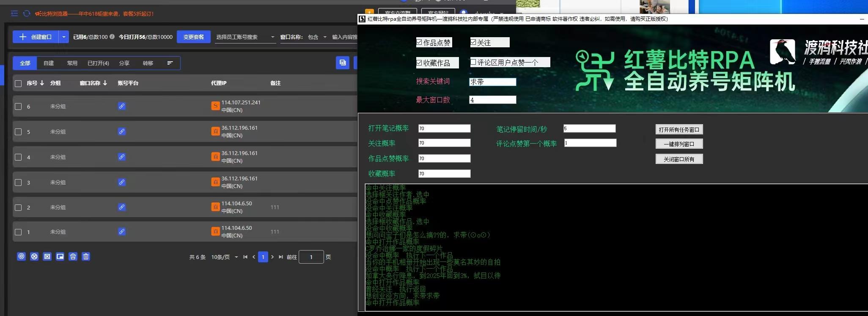Click the save icon button above the table
The height and width of the screenshot is (316, 868).
coord(343,63)
